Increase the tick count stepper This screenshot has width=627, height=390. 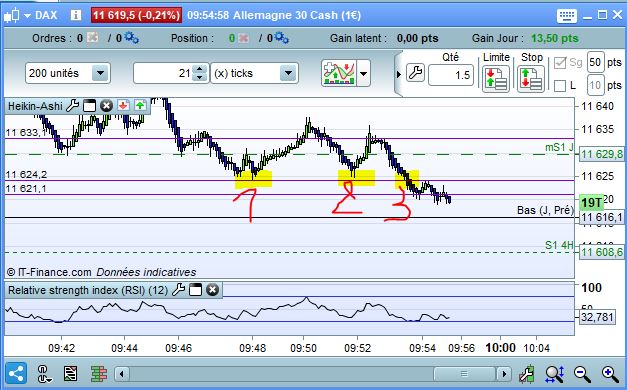click(x=199, y=69)
